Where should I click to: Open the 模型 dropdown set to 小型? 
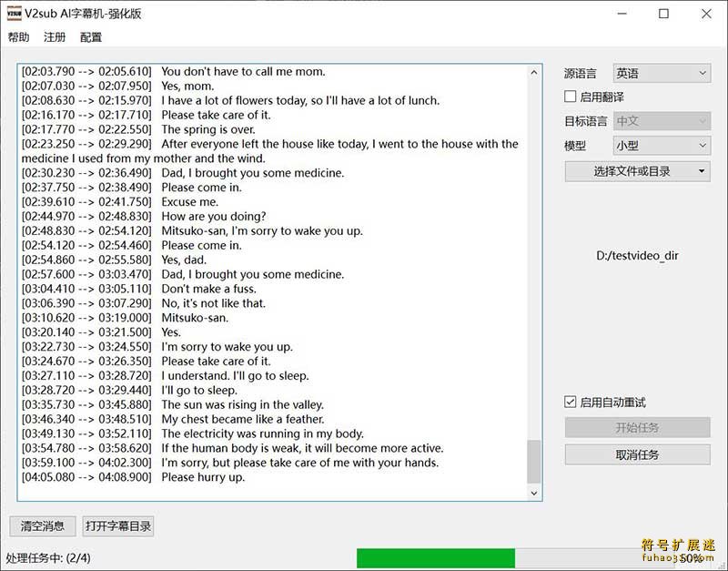coord(662,146)
